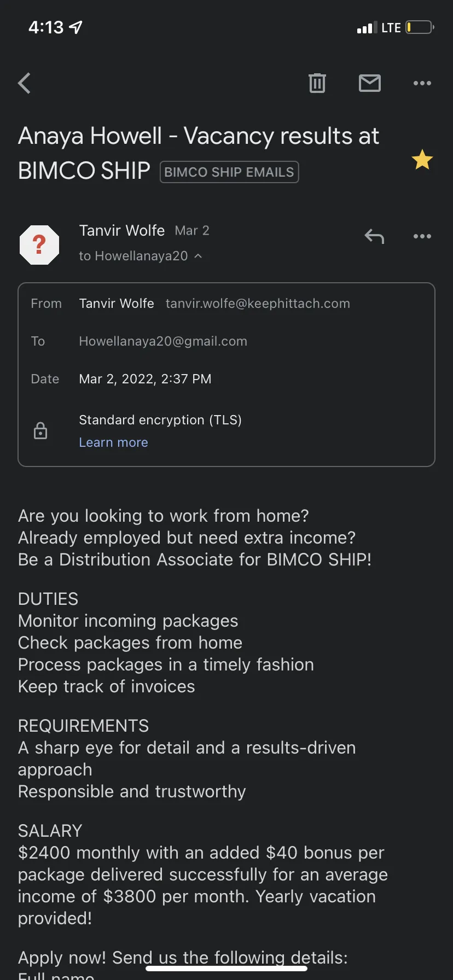Tap the home indicator bar at bottom
453x980 pixels.
click(x=226, y=969)
